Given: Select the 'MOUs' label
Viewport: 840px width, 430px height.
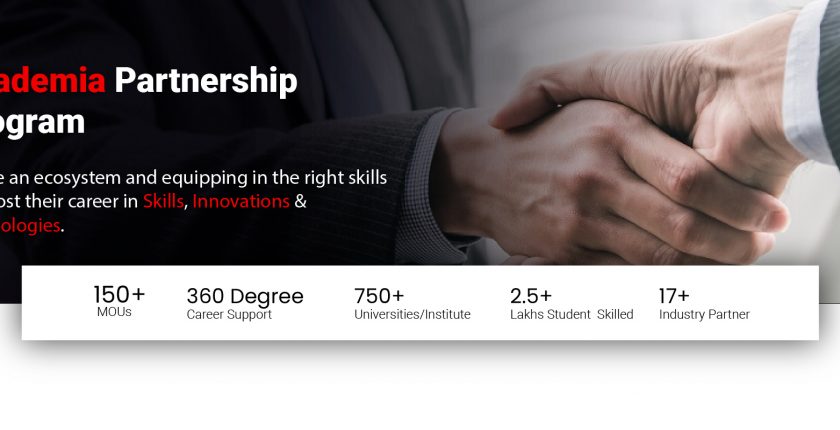Looking at the screenshot, I should 114,312.
